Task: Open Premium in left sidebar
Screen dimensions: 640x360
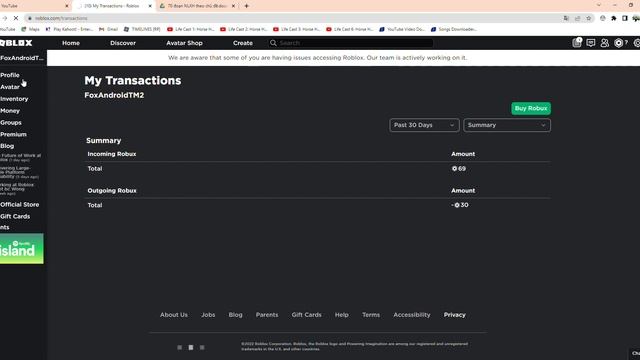Action: (13, 134)
